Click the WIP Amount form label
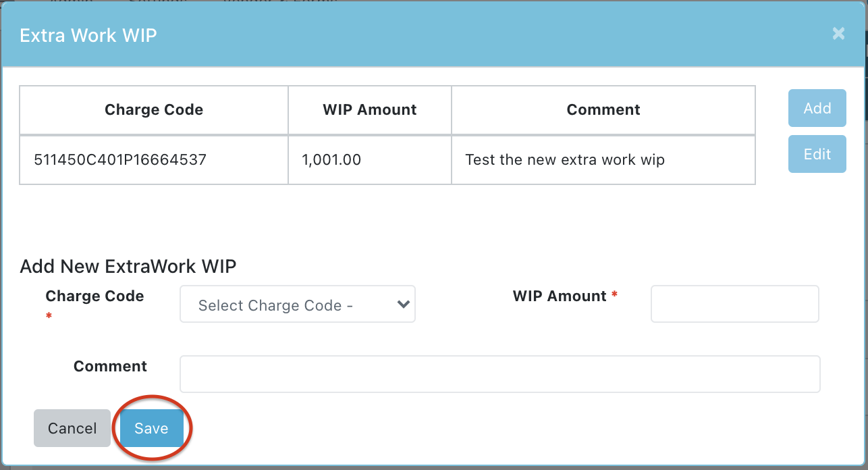The width and height of the screenshot is (868, 470). pyautogui.click(x=560, y=296)
